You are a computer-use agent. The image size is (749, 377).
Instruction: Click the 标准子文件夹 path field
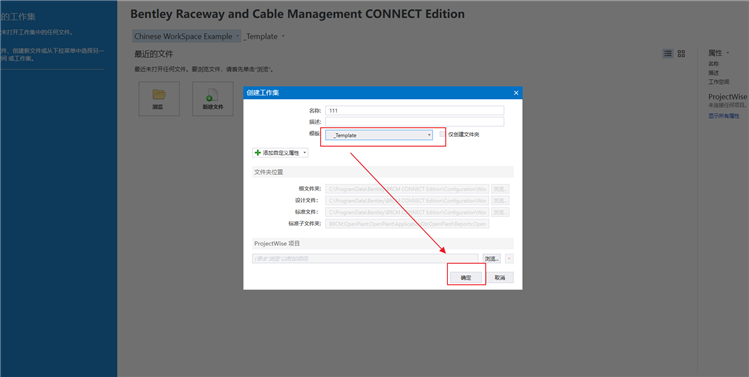(x=407, y=224)
